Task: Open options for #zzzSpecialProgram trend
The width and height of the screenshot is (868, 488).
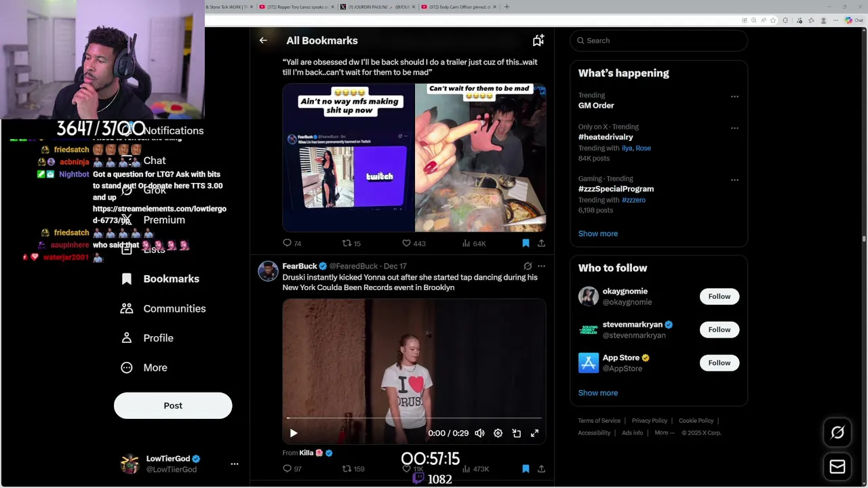Action: click(x=734, y=180)
